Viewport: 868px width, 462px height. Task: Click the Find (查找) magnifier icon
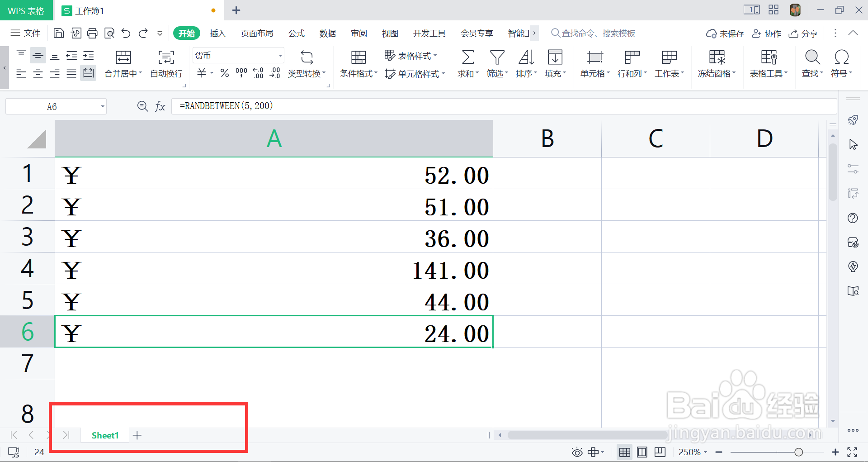pyautogui.click(x=812, y=57)
